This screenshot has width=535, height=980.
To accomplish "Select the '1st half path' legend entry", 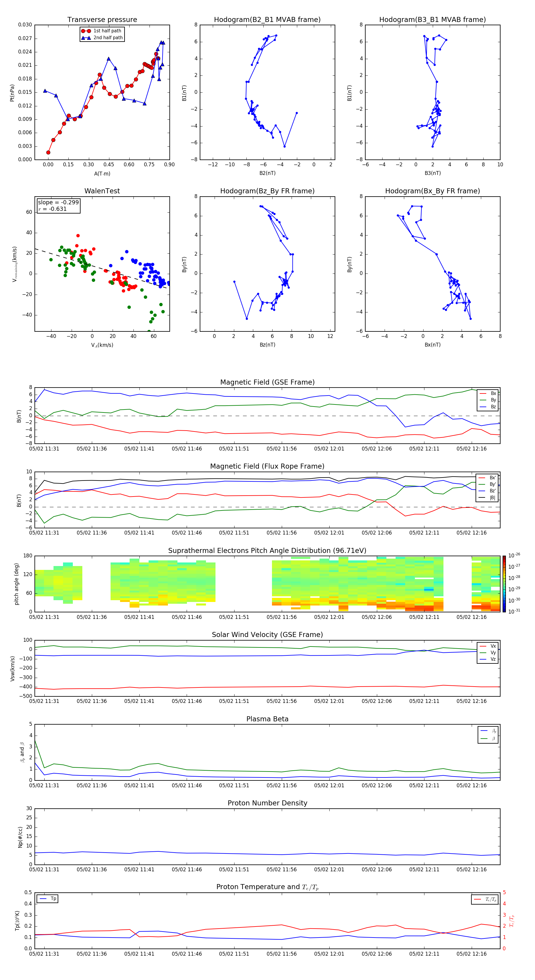I will [x=102, y=31].
